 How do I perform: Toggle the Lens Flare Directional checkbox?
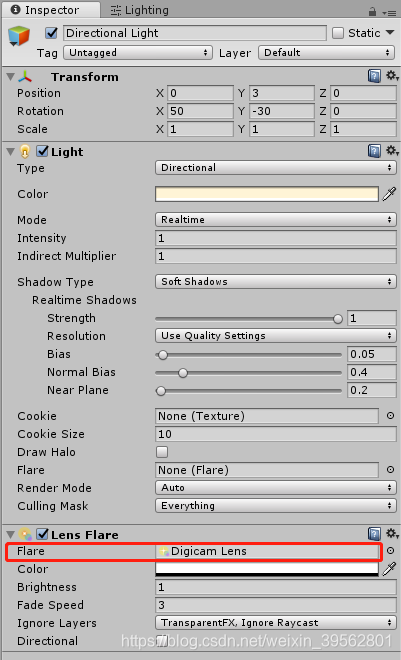coord(162,641)
